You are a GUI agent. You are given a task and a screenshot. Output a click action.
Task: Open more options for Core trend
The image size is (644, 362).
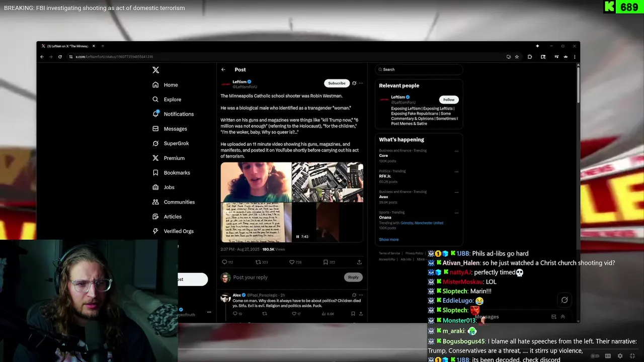click(x=457, y=151)
